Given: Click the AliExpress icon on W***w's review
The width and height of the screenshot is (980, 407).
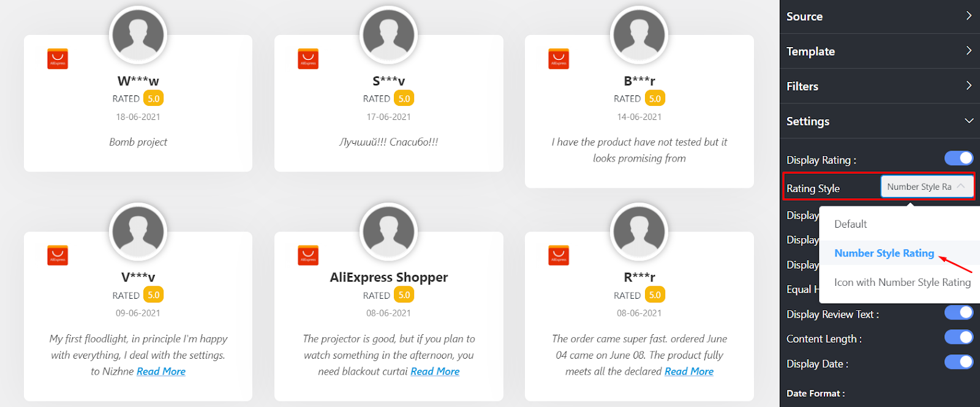Looking at the screenshot, I should click(58, 59).
